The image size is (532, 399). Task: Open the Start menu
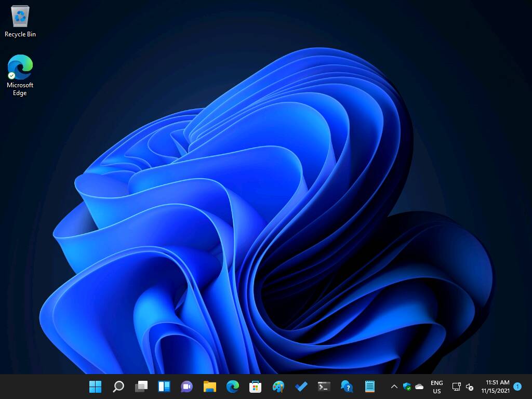(95, 387)
